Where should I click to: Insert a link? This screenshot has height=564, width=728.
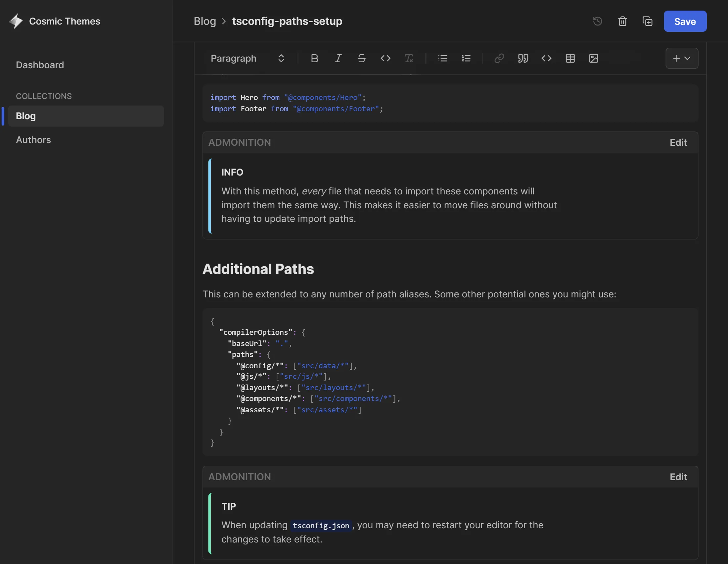pos(499,58)
